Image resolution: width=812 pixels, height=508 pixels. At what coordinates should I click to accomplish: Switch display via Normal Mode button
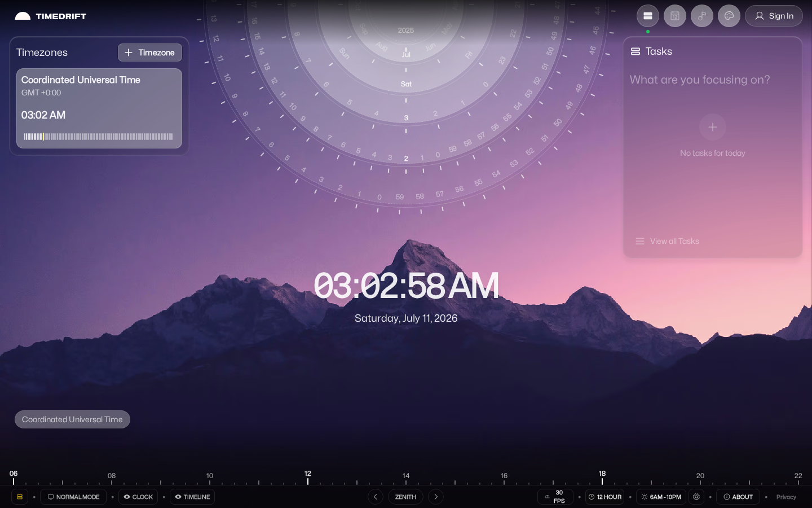coord(73,497)
